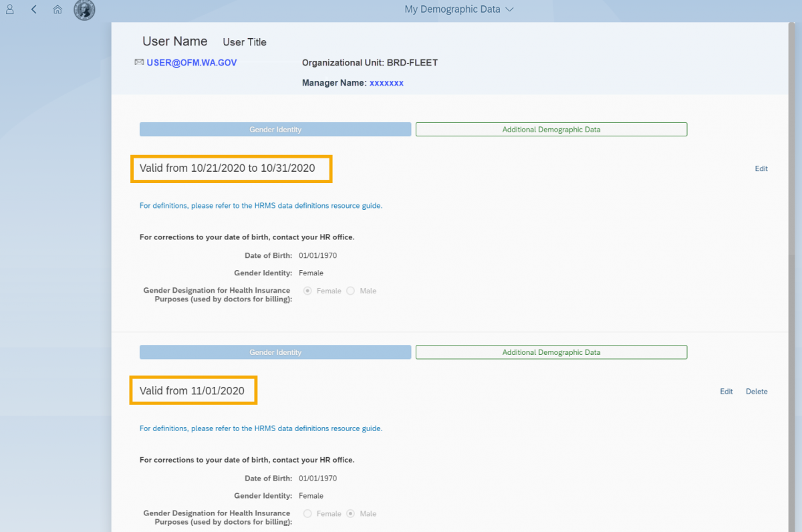Edit the record valid 10/21/2020 to 10/31/2020
The image size is (802, 532).
[x=761, y=168]
